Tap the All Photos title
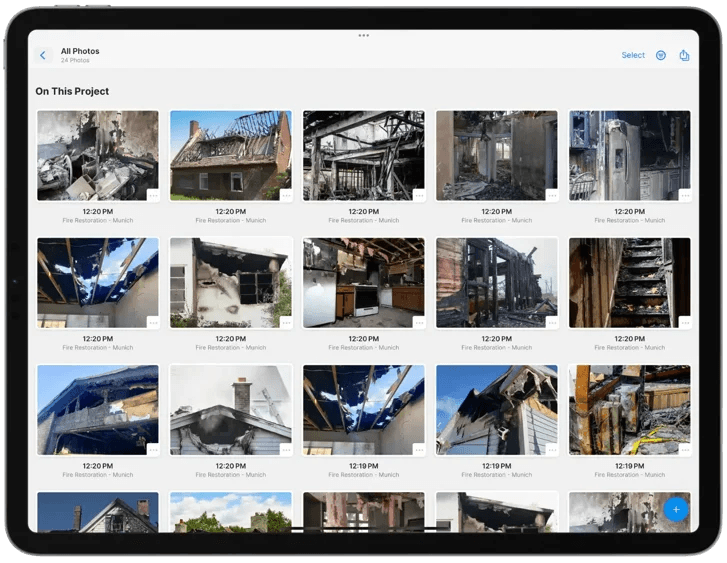727x563 pixels. (x=80, y=51)
